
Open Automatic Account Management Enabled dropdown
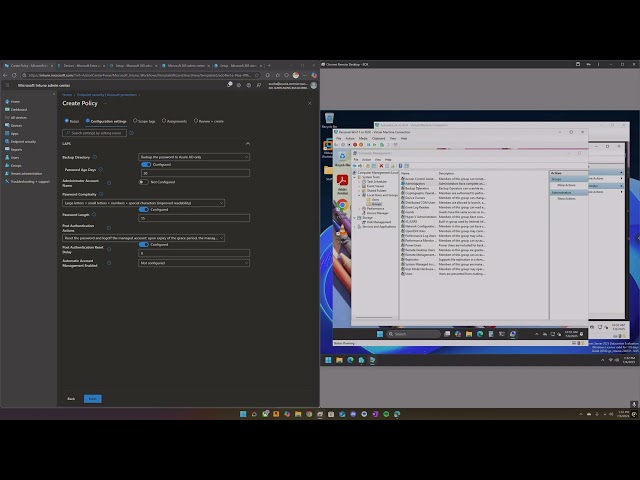[x=194, y=263]
